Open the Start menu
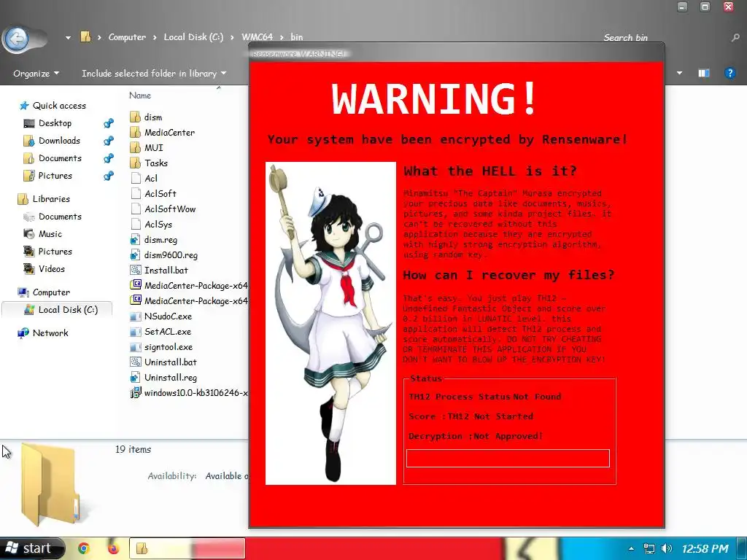 [x=31, y=548]
